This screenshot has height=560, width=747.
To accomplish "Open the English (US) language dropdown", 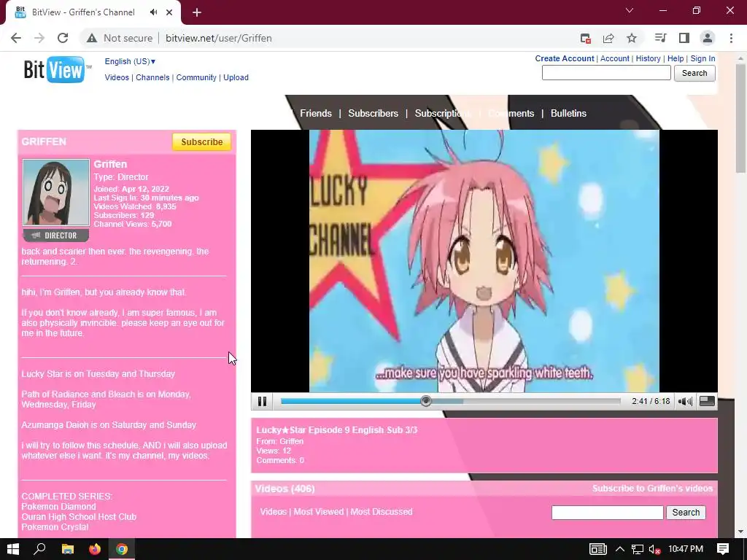I will pyautogui.click(x=130, y=61).
